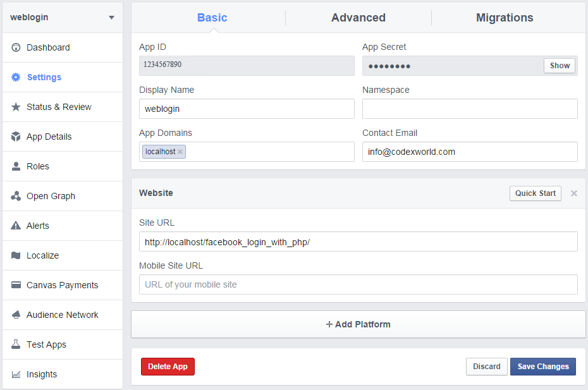The height and width of the screenshot is (390, 588).
Task: Click the red Delete App button
Action: pos(168,367)
